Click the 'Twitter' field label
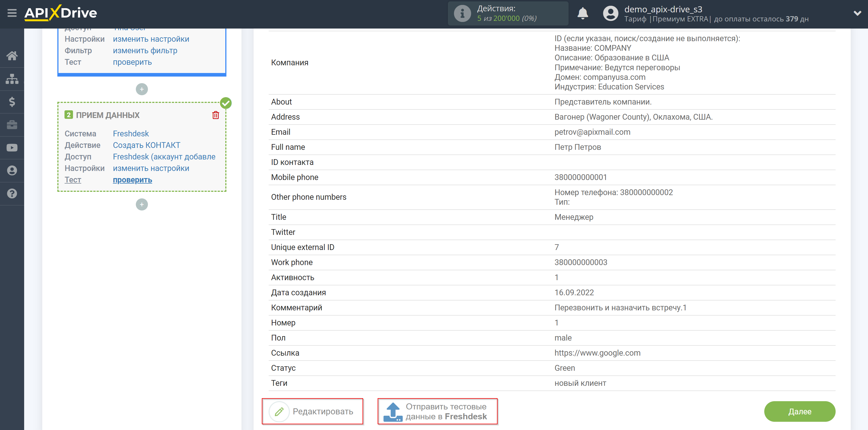 [x=283, y=232]
